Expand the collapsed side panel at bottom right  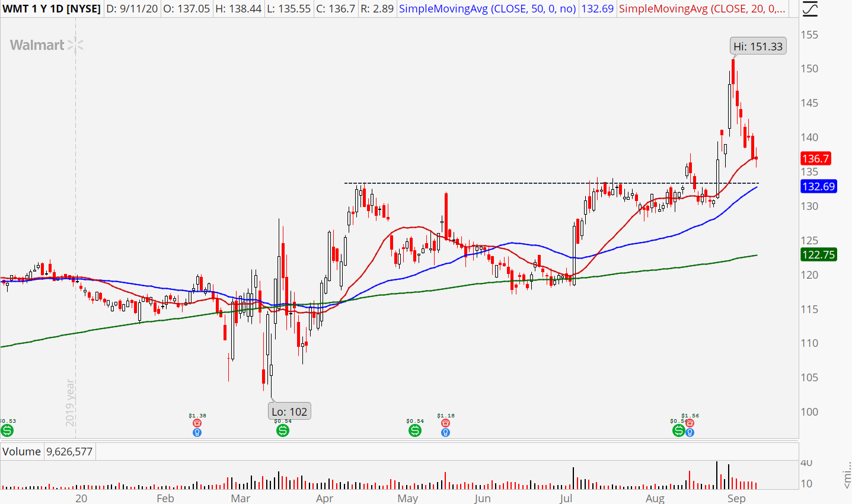(x=847, y=475)
